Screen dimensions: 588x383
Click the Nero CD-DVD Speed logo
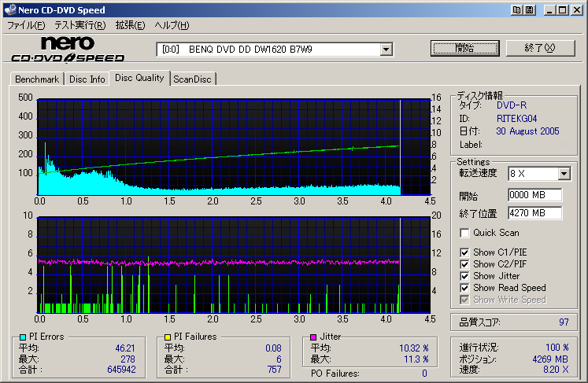coord(68,49)
